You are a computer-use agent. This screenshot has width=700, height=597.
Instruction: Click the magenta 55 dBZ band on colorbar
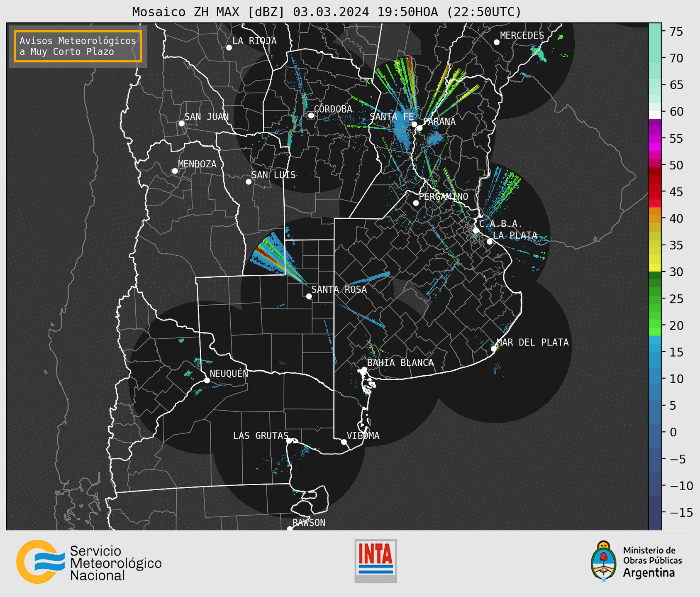(655, 138)
